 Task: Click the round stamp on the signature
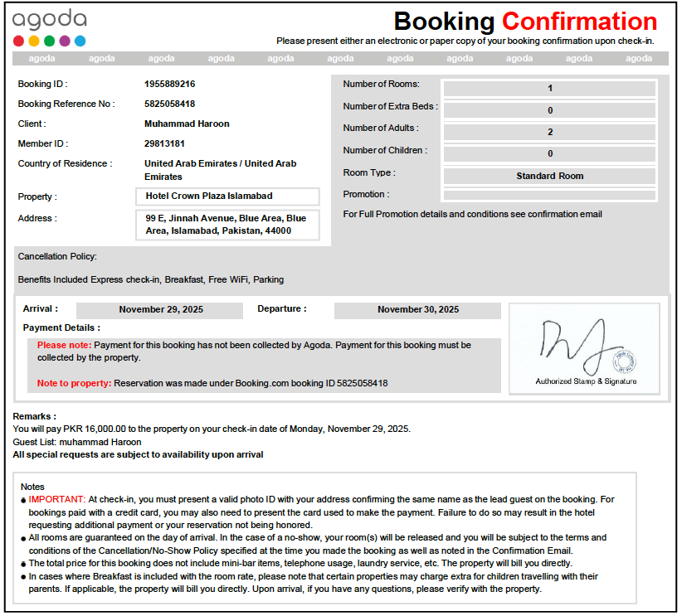625,361
